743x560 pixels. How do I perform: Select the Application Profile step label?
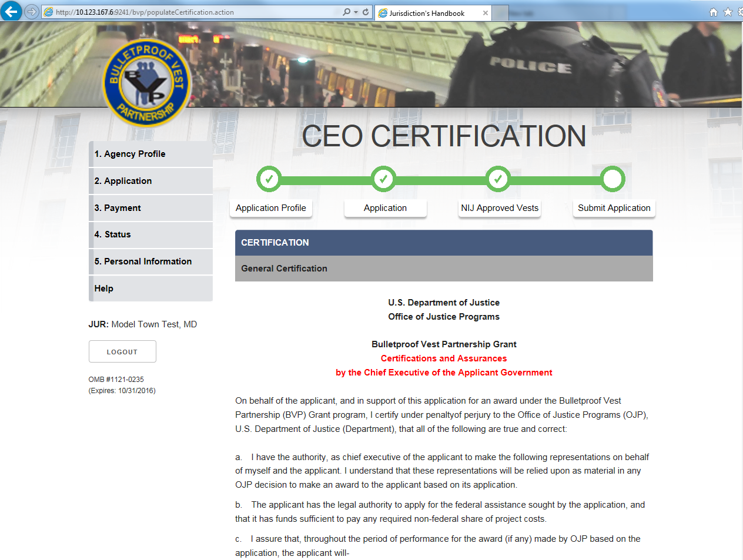pos(271,208)
